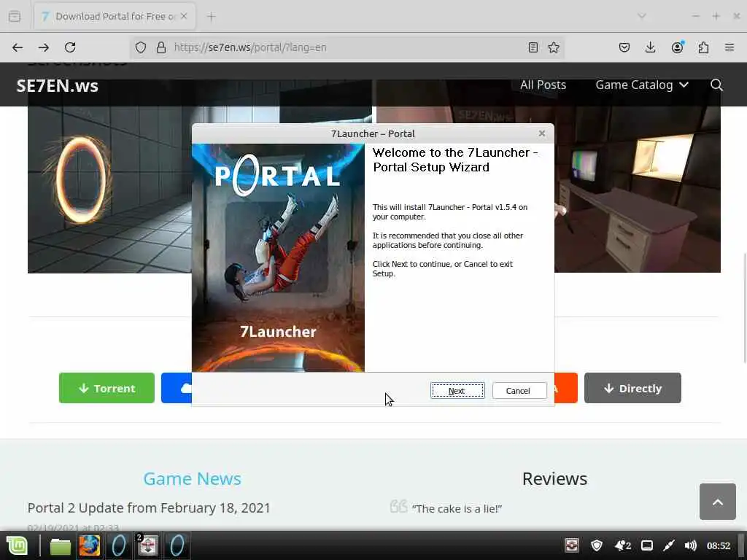This screenshot has width=747, height=560.
Task: Open the Firefox downloads panel
Action: [650, 47]
